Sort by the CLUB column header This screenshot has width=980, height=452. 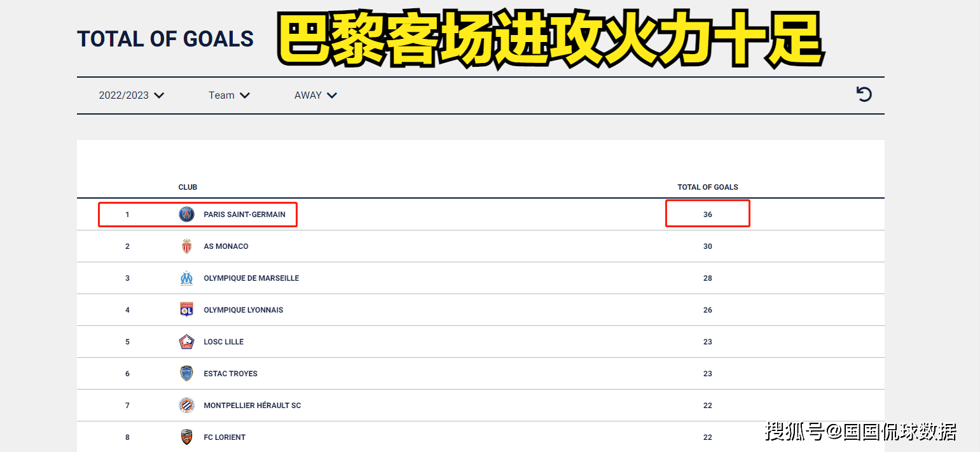(188, 187)
